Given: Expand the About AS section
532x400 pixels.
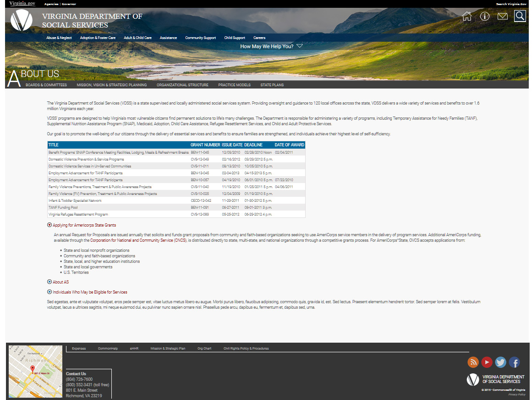Looking at the screenshot, I should point(49,282).
